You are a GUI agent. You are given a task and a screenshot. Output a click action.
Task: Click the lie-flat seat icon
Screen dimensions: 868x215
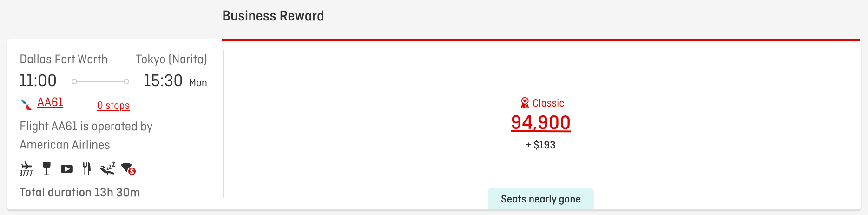[108, 169]
